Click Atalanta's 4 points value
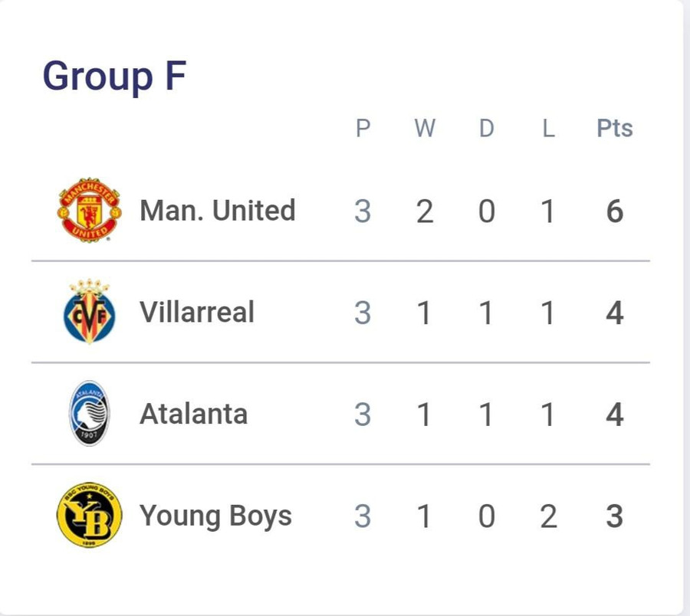This screenshot has width=690, height=616. 614,415
